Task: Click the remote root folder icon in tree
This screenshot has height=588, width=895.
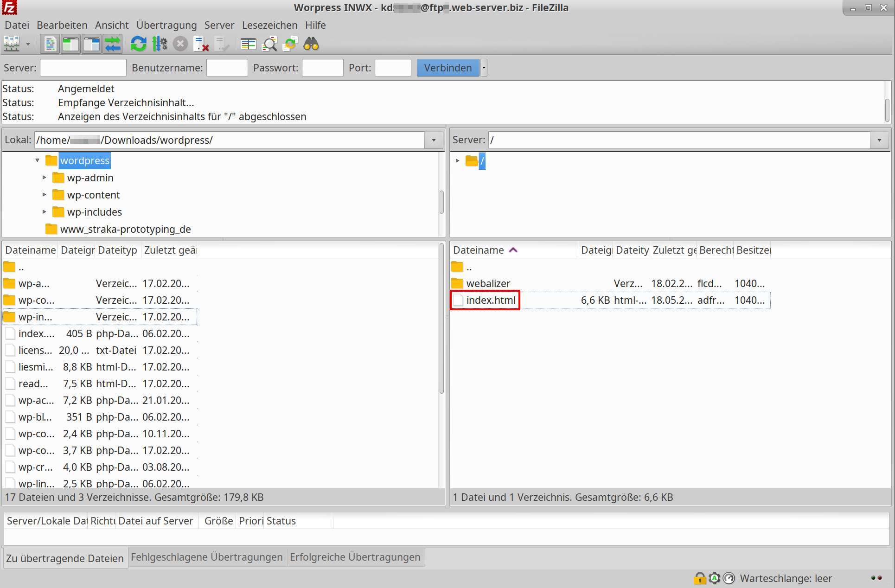Action: pos(472,160)
